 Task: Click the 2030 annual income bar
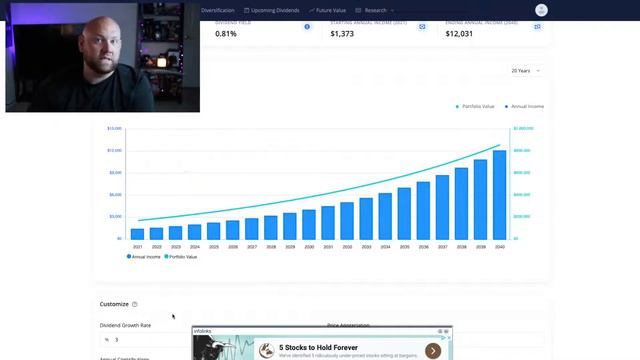(309, 224)
